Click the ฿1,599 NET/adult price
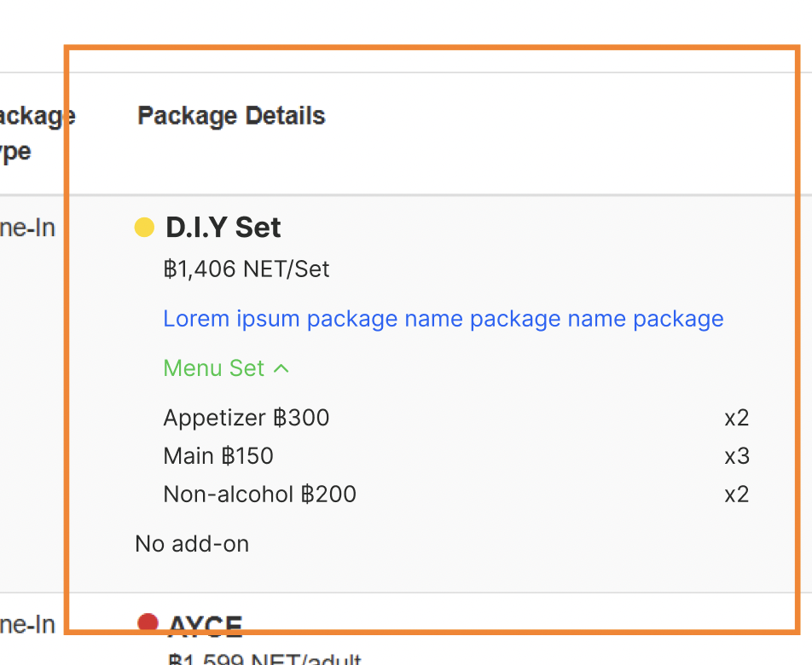Image resolution: width=812 pixels, height=665 pixels. pos(265,659)
